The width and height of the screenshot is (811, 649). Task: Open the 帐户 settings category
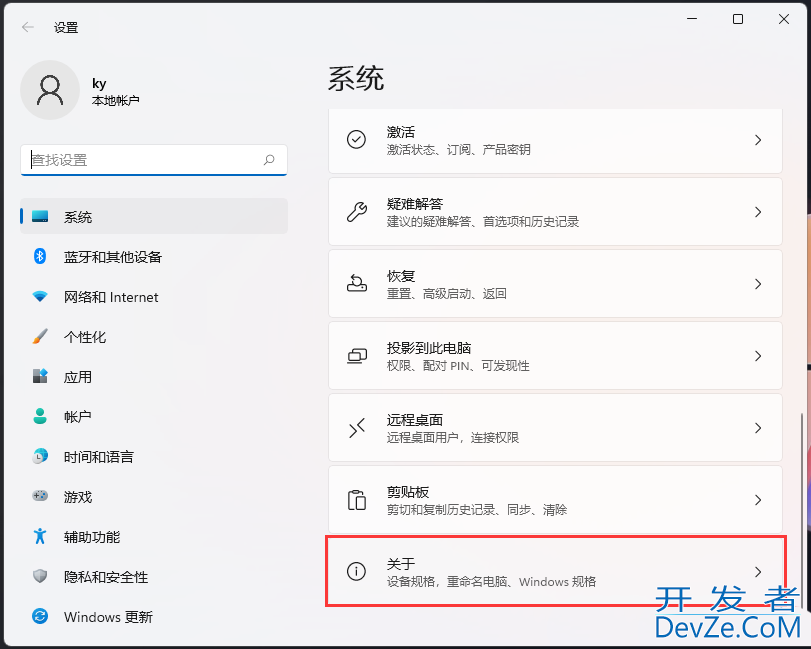point(154,416)
